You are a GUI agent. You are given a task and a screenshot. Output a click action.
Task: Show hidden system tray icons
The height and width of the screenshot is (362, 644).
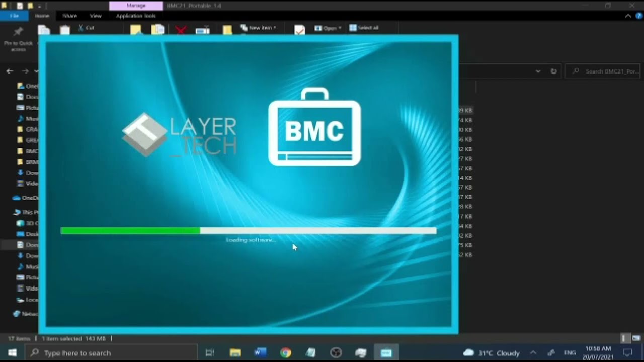[533, 353]
